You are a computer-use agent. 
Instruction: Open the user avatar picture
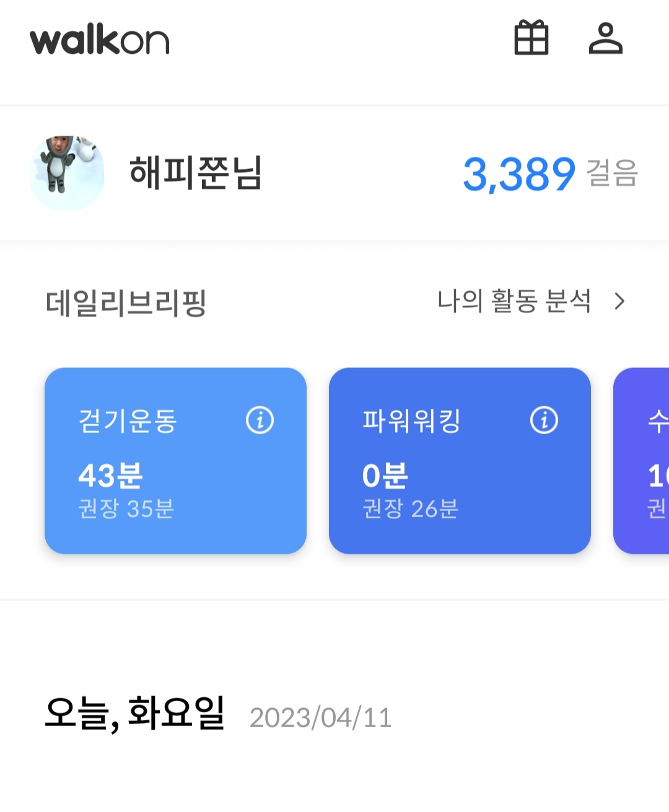pos(67,173)
